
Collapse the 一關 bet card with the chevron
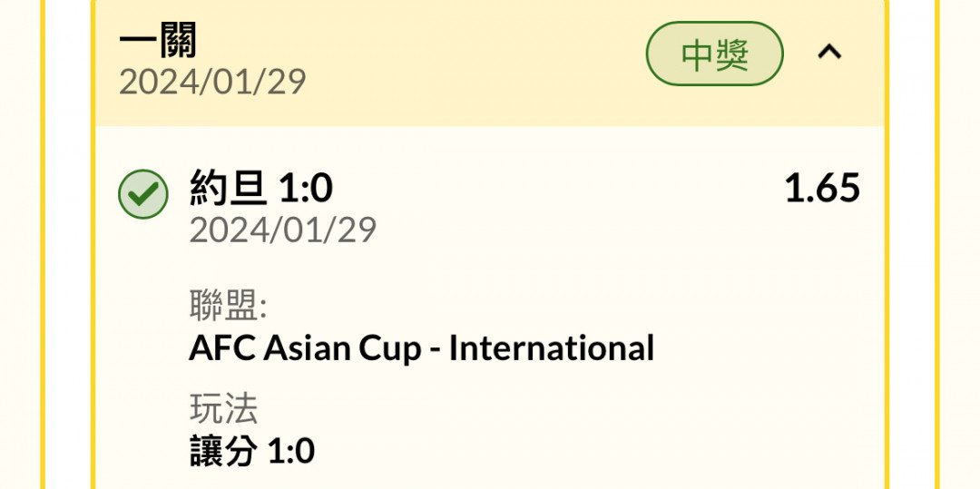(x=829, y=54)
